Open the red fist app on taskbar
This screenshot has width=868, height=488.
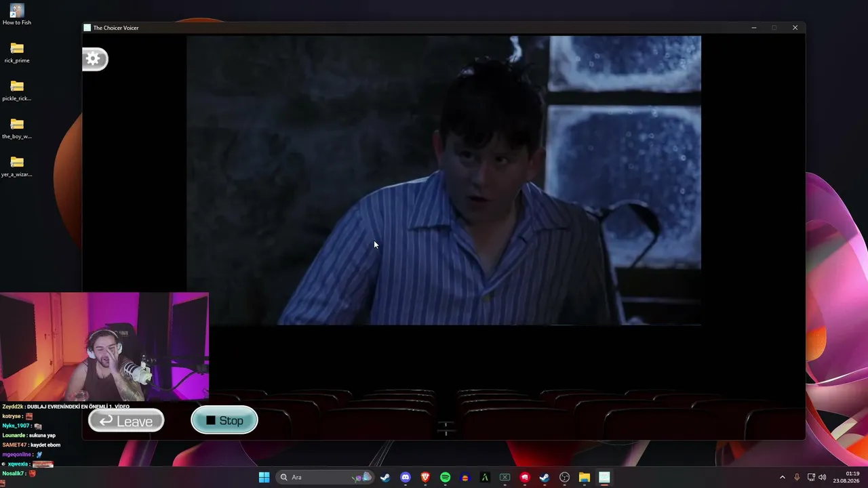point(524,477)
